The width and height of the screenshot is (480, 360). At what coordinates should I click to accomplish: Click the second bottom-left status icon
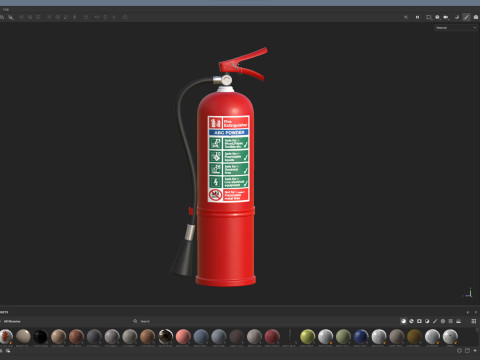[x=8, y=351]
